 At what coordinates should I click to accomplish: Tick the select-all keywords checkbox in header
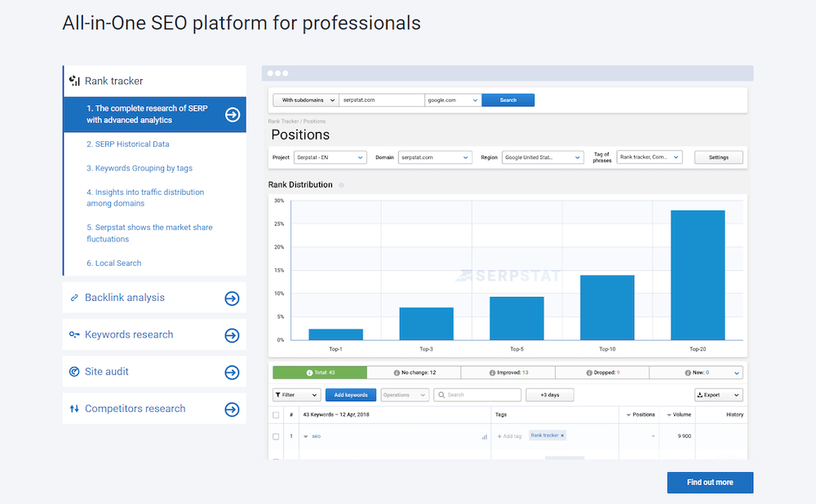pyautogui.click(x=276, y=414)
